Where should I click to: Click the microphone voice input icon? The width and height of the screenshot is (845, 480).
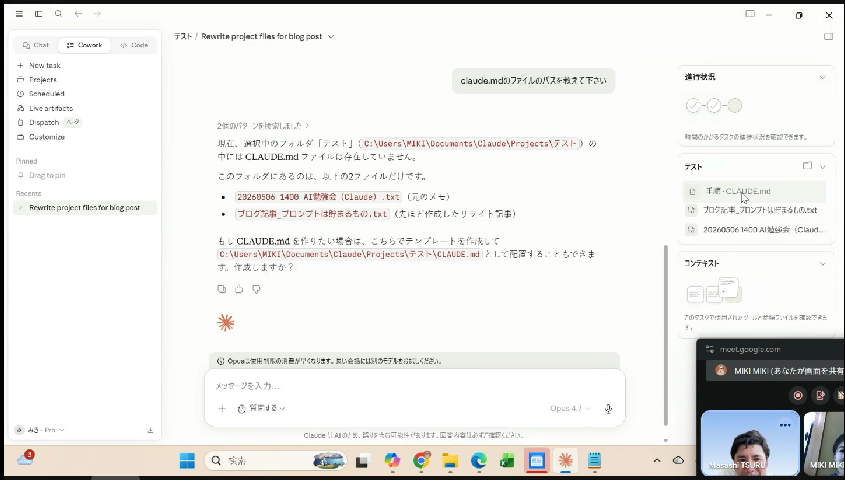click(x=608, y=409)
